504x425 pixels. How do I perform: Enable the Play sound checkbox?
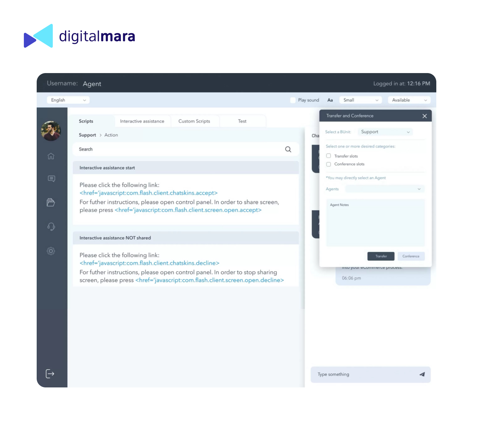[x=293, y=100]
